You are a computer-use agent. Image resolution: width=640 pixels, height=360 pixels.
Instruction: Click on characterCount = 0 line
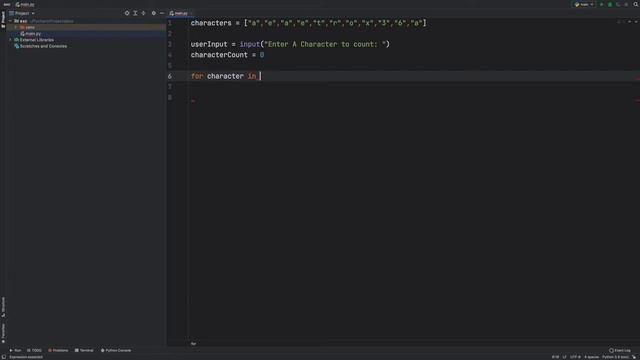227,55
